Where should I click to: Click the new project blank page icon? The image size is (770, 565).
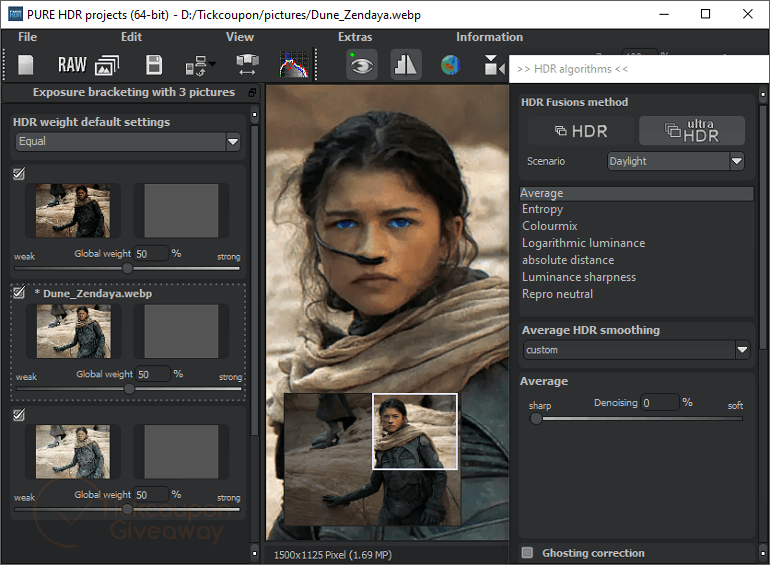tap(26, 65)
